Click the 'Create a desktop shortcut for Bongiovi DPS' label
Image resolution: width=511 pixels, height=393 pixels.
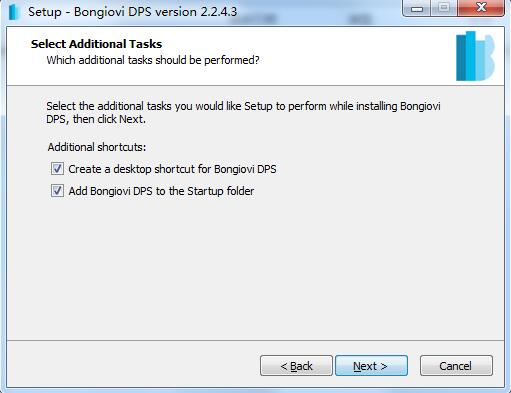[172, 169]
